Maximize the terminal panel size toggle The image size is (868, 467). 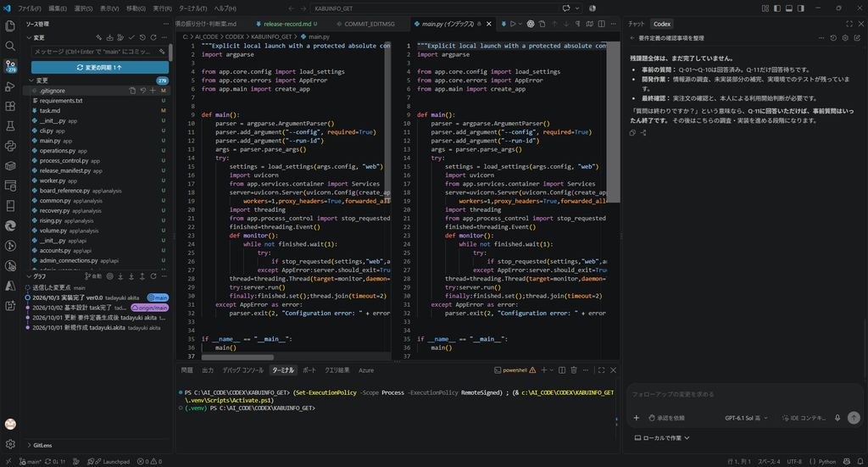(601, 370)
